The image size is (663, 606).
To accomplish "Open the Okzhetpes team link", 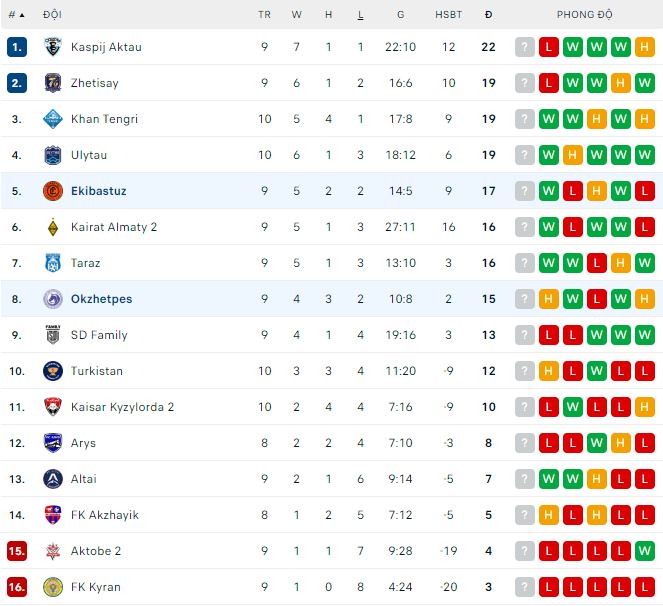I will [101, 299].
